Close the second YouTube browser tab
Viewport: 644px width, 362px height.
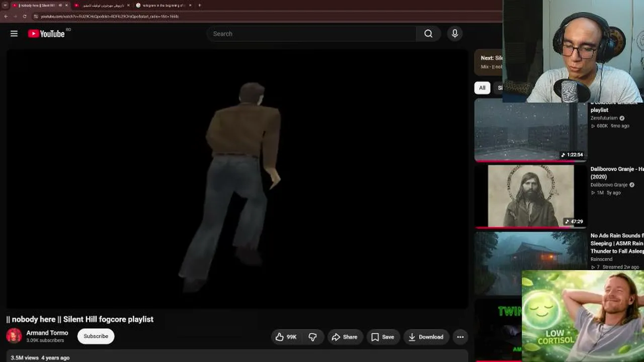[128, 5]
